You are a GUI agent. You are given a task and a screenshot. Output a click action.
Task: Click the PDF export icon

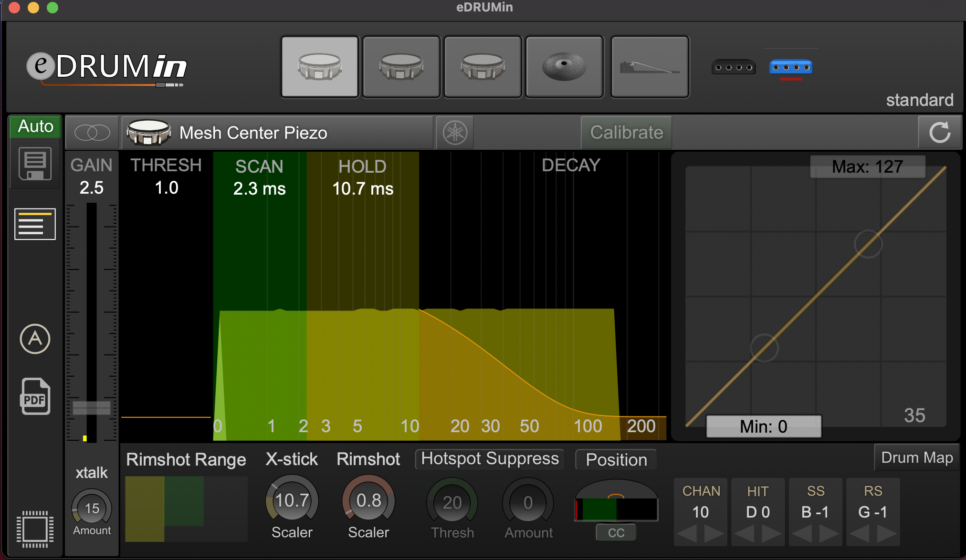pos(35,395)
